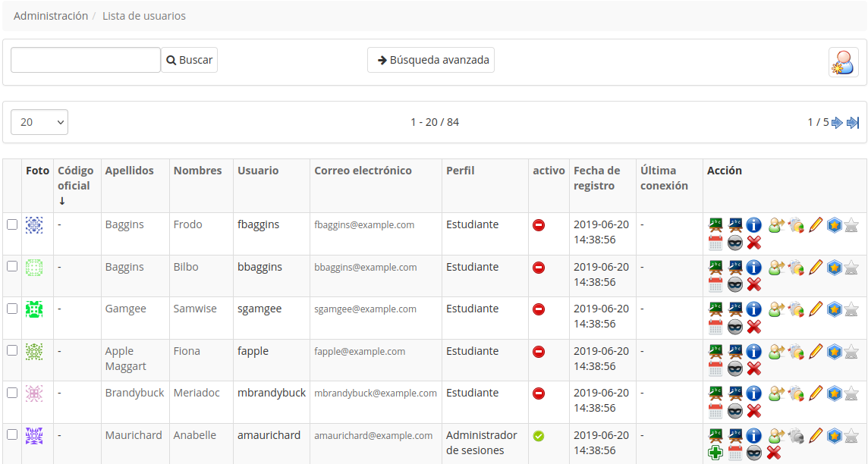This screenshot has width=868, height=464.
Task: Open calendar icon for mbrandybuck
Action: (x=715, y=411)
